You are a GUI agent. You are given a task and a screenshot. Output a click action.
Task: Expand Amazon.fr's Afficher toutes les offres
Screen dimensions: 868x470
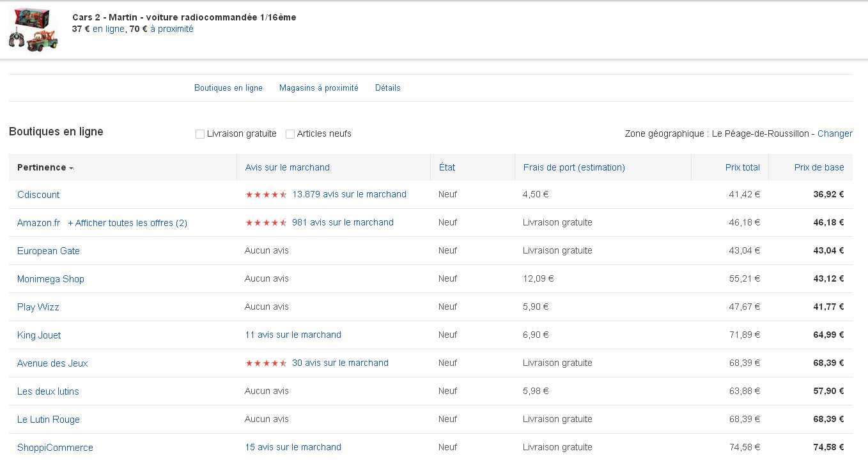tap(127, 223)
